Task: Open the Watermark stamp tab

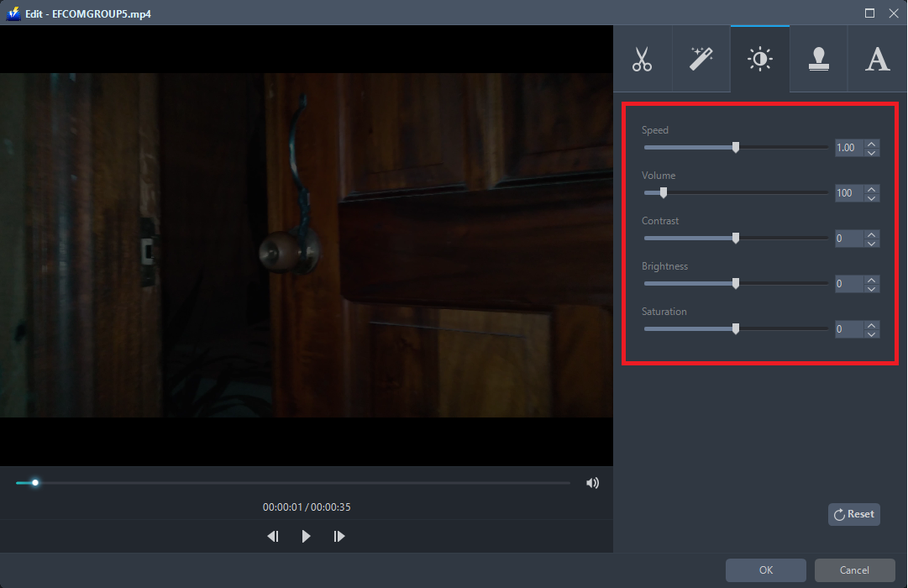Action: coord(818,58)
